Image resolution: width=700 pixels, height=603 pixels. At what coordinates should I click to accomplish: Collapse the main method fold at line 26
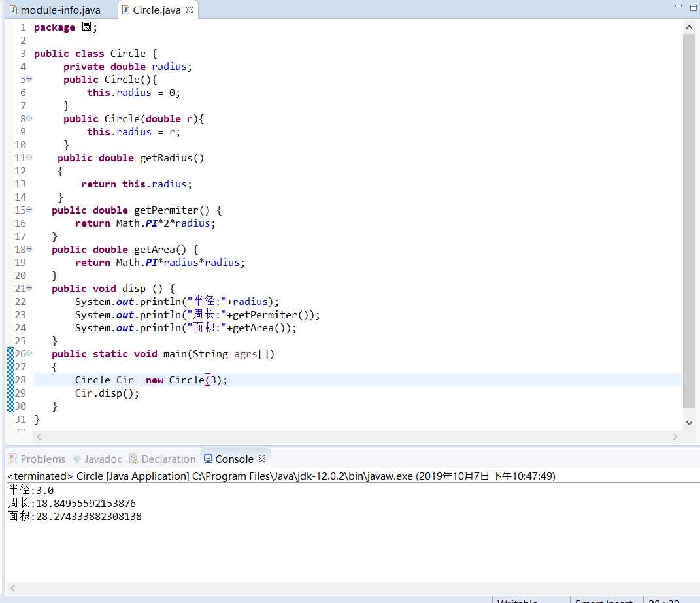click(29, 353)
